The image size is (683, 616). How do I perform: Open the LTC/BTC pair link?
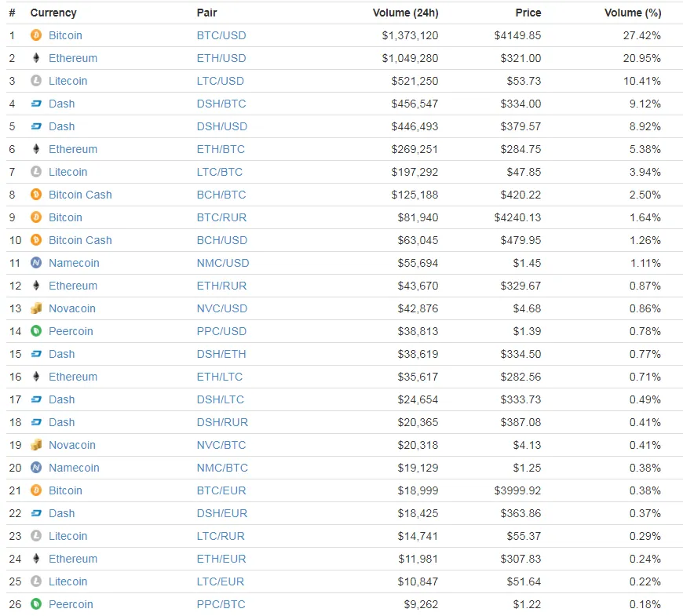pyautogui.click(x=220, y=172)
